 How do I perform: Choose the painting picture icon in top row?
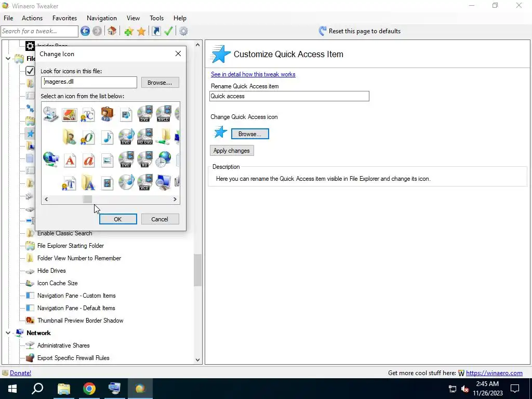pyautogui.click(x=70, y=114)
